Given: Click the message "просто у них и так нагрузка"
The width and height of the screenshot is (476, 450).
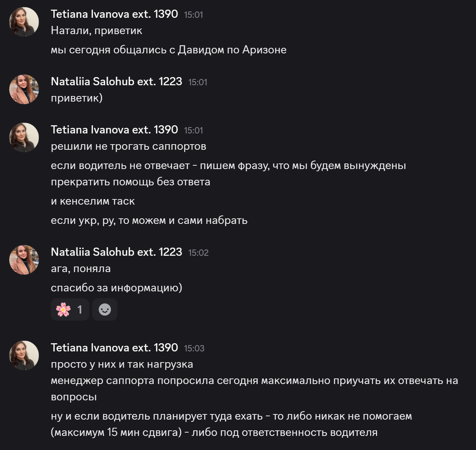Looking at the screenshot, I should point(122,364).
